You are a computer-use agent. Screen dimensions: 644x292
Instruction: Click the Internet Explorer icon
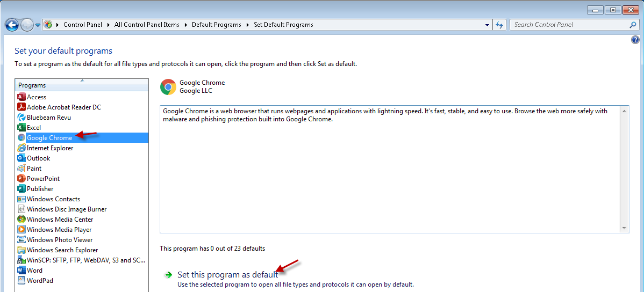tap(22, 148)
